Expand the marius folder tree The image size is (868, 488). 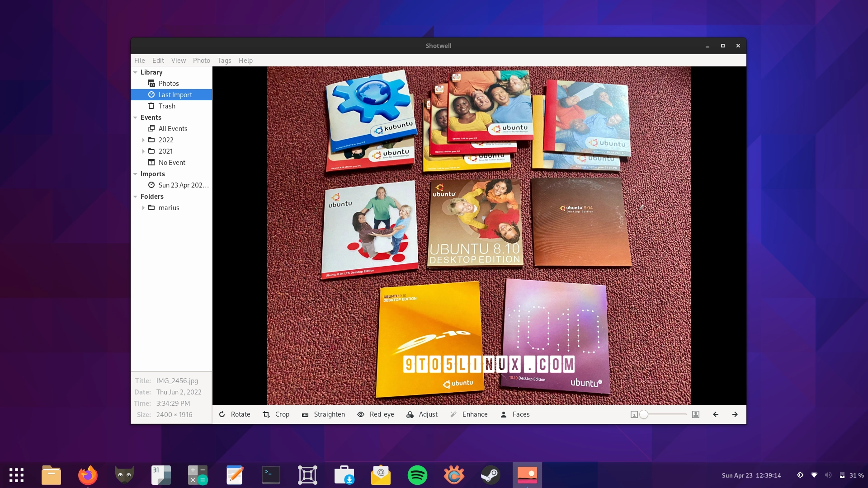(x=143, y=208)
